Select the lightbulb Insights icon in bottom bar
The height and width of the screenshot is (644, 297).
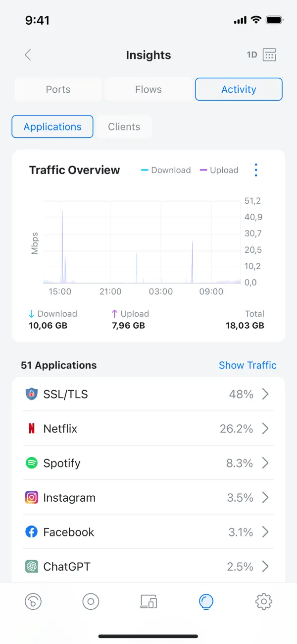206,601
